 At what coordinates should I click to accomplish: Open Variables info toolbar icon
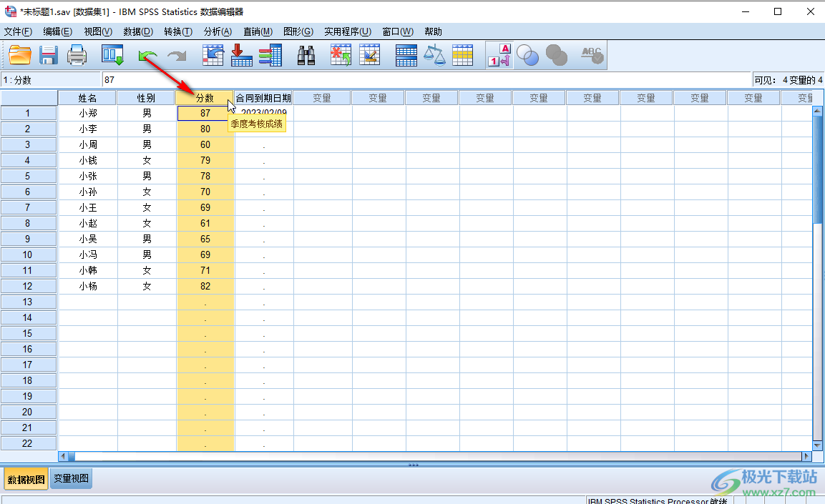tap(270, 55)
